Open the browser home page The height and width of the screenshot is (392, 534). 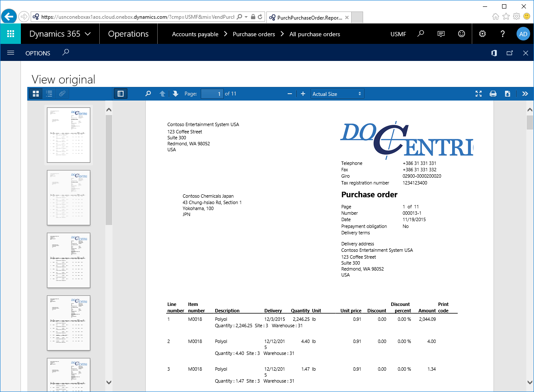point(496,16)
